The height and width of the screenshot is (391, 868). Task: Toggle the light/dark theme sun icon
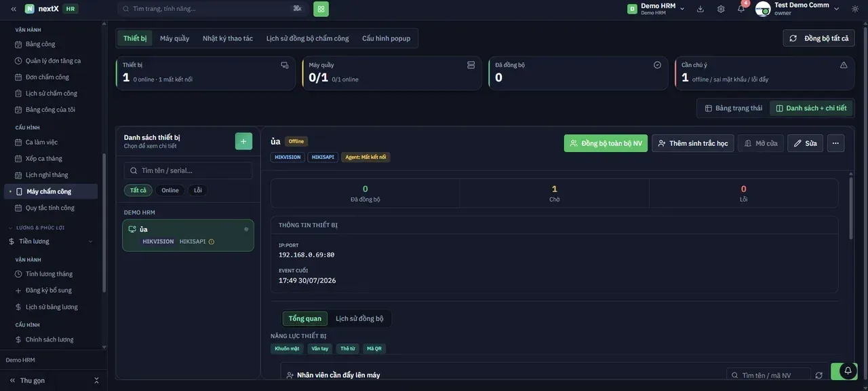[855, 9]
